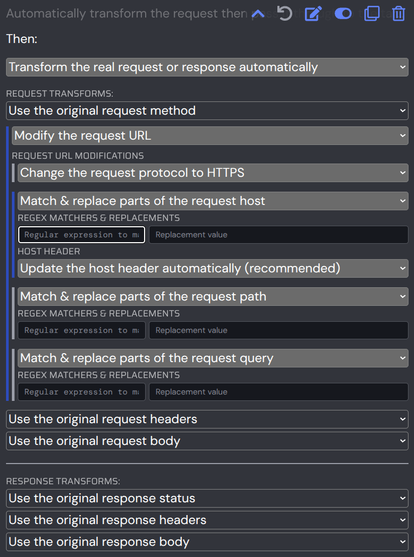
Task: Open the 'Modify the request URL' dropdown
Action: [x=210, y=135]
